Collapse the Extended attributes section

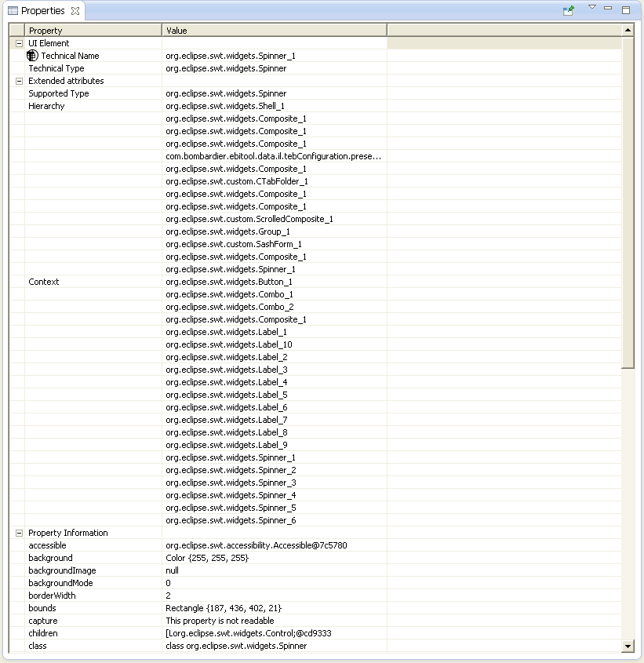tap(19, 81)
